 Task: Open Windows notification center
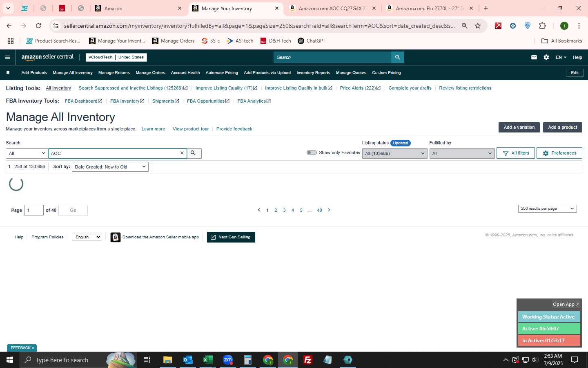pos(575,360)
